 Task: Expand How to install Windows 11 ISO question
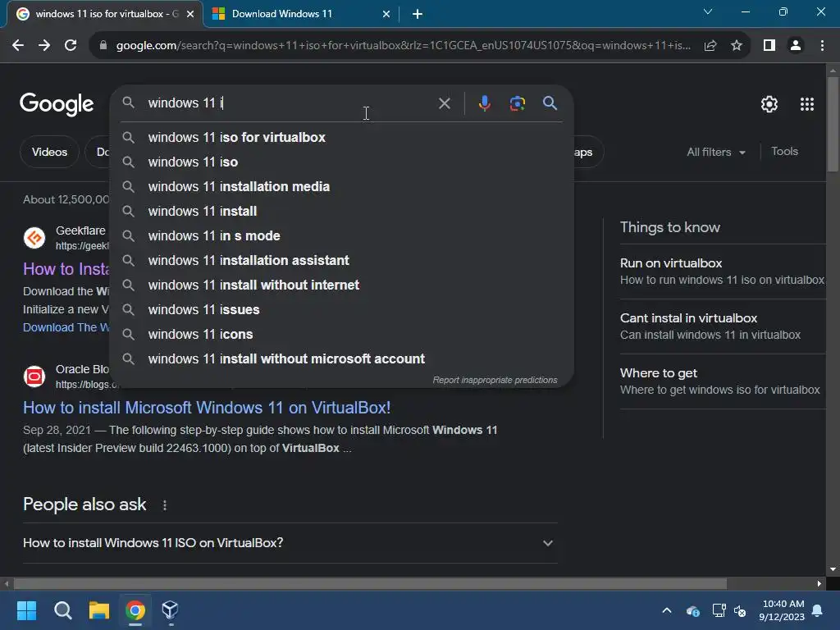coord(290,543)
